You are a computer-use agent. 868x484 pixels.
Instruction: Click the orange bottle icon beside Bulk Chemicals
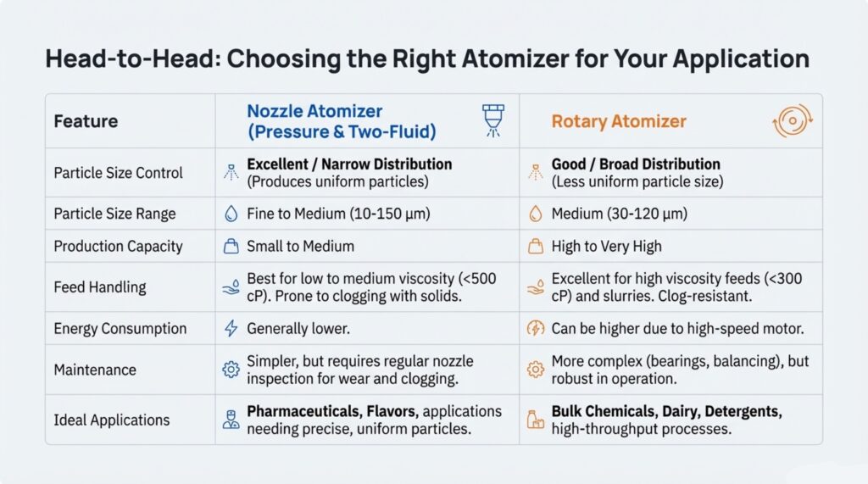[x=536, y=420]
